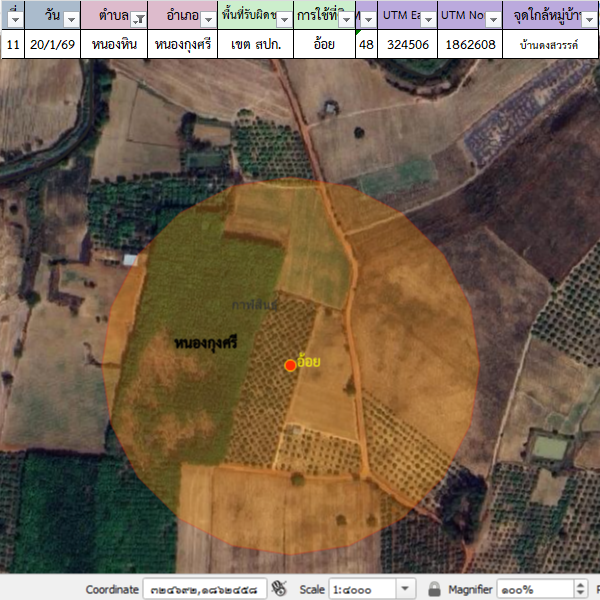
Task: Expand the Scale dropdown list
Action: (x=406, y=589)
